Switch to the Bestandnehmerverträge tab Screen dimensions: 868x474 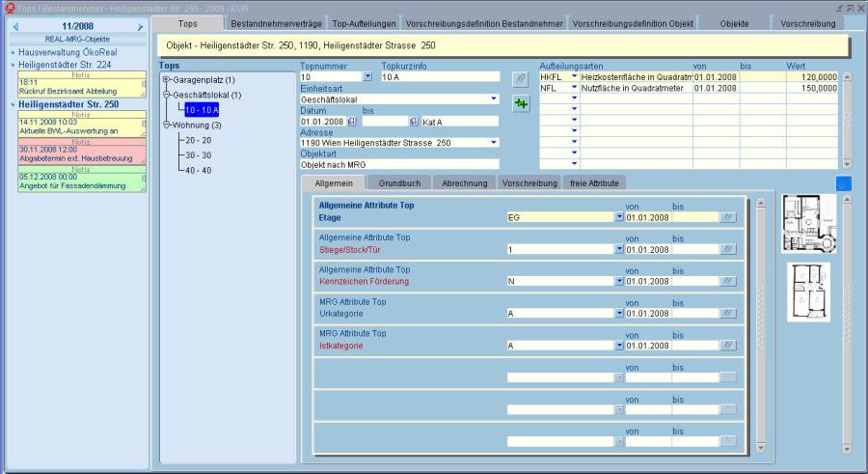276,24
